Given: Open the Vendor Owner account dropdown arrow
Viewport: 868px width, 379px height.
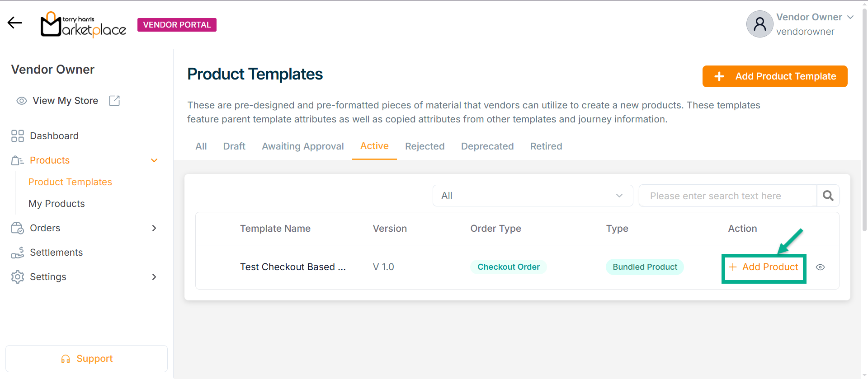Looking at the screenshot, I should (850, 17).
